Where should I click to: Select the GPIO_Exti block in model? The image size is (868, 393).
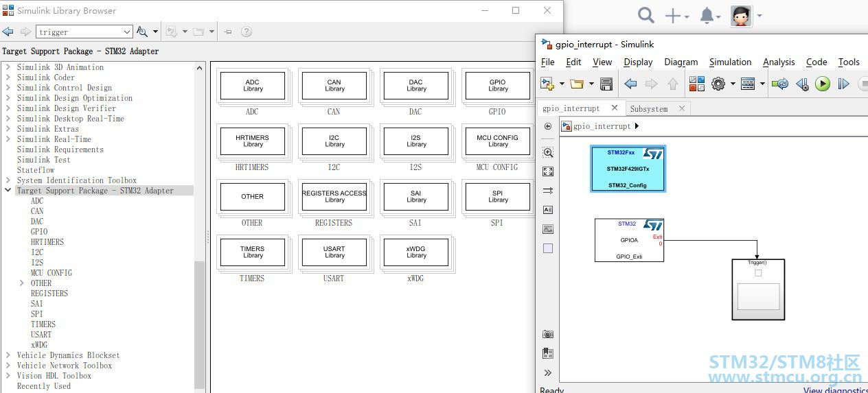point(629,240)
